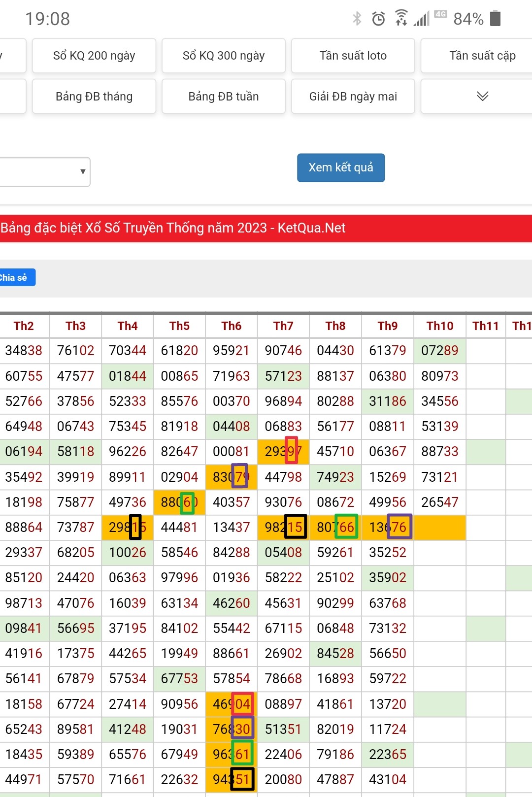Click cell 56695 in Th3
Viewport: 532px width, 797px height.
pyautogui.click(x=76, y=629)
